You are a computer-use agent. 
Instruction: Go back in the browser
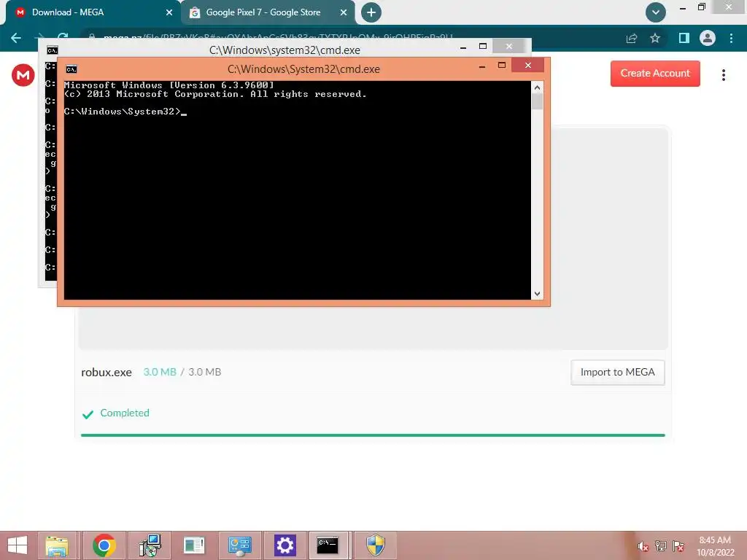(x=16, y=38)
